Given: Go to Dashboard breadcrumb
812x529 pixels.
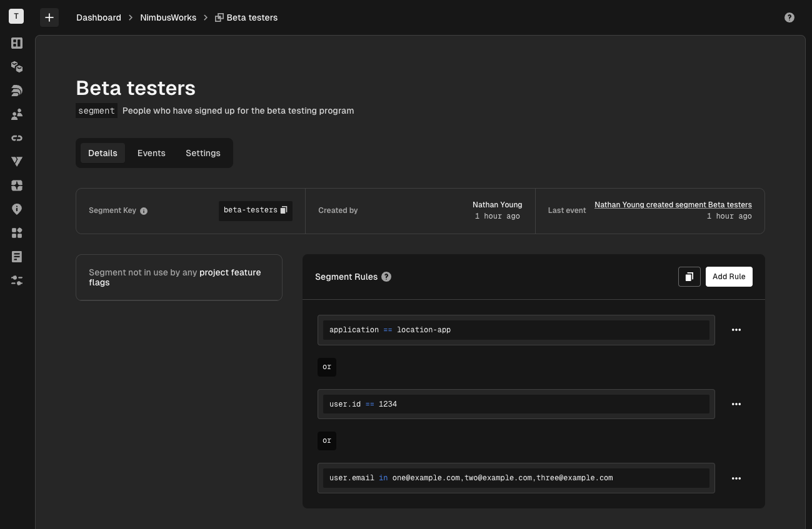Looking at the screenshot, I should click(x=99, y=17).
